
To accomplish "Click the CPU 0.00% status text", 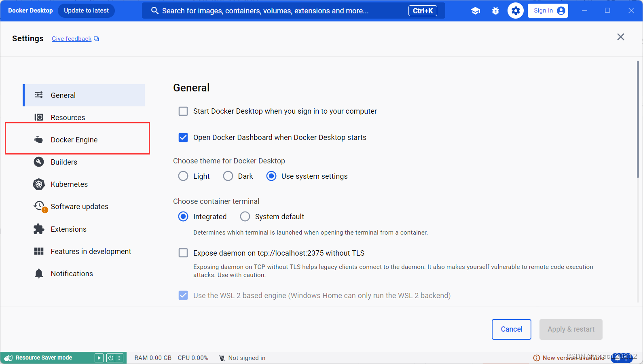I will [x=193, y=358].
